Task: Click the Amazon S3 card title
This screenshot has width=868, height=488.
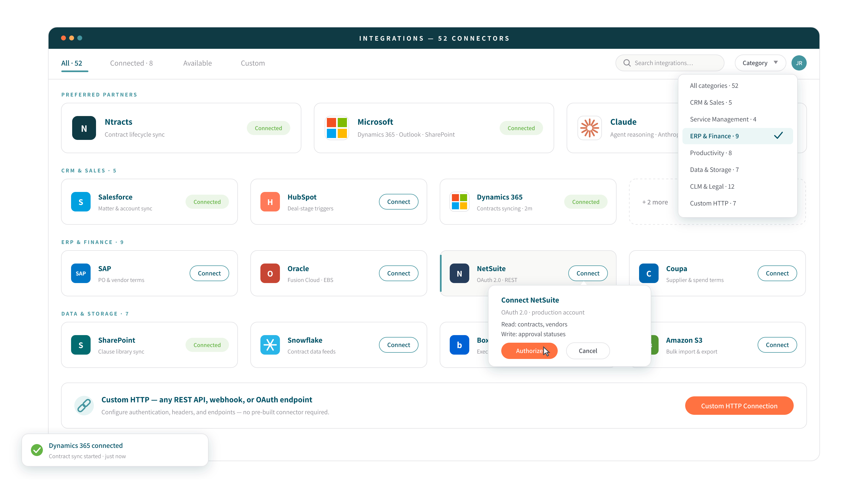Action: point(684,340)
